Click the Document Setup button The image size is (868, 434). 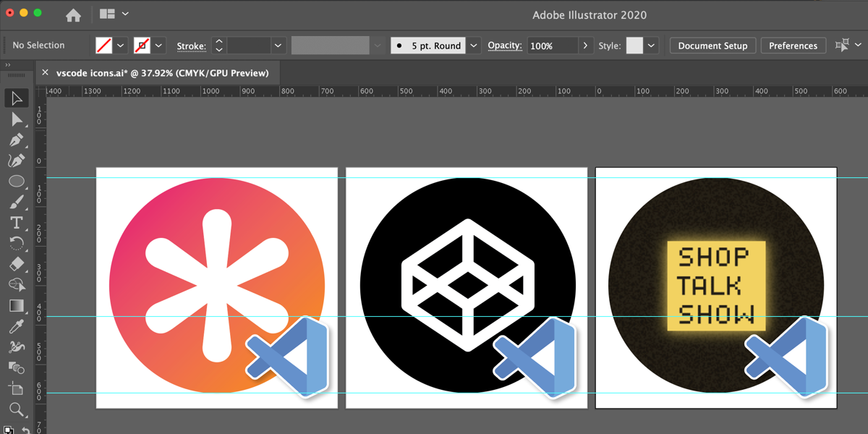tap(712, 46)
